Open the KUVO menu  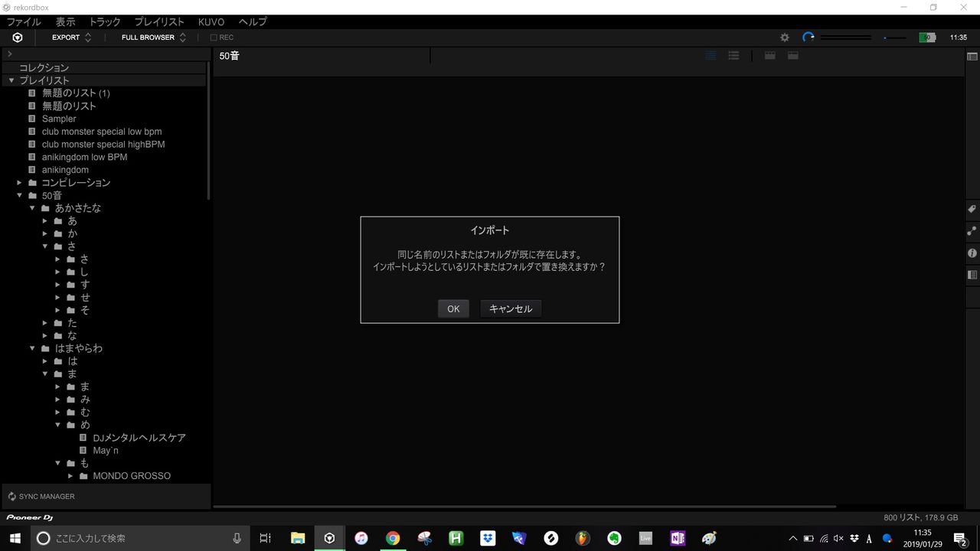pyautogui.click(x=211, y=22)
